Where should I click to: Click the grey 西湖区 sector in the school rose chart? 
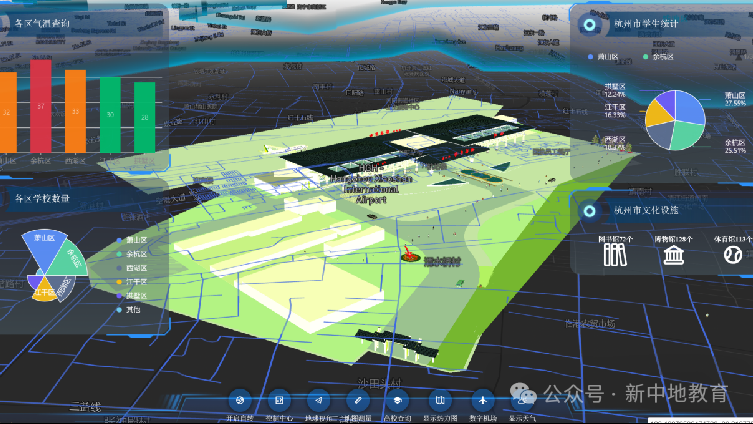click(x=62, y=285)
